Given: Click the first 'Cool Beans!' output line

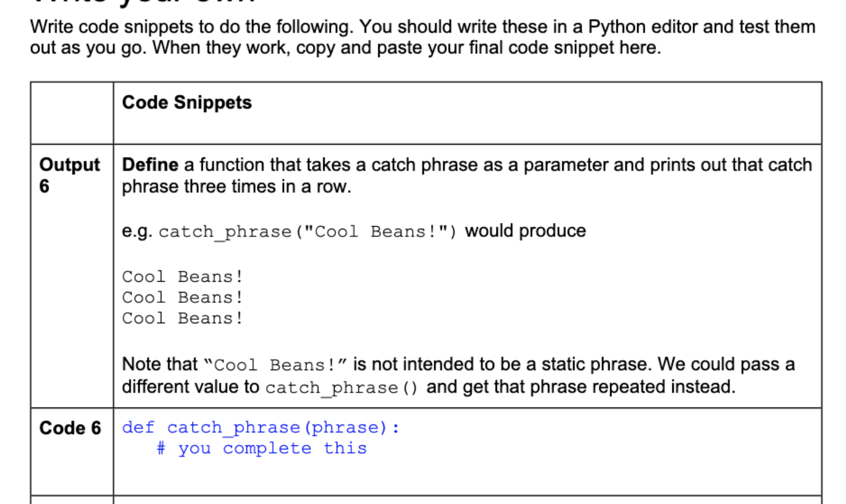Looking at the screenshot, I should pos(182,277).
